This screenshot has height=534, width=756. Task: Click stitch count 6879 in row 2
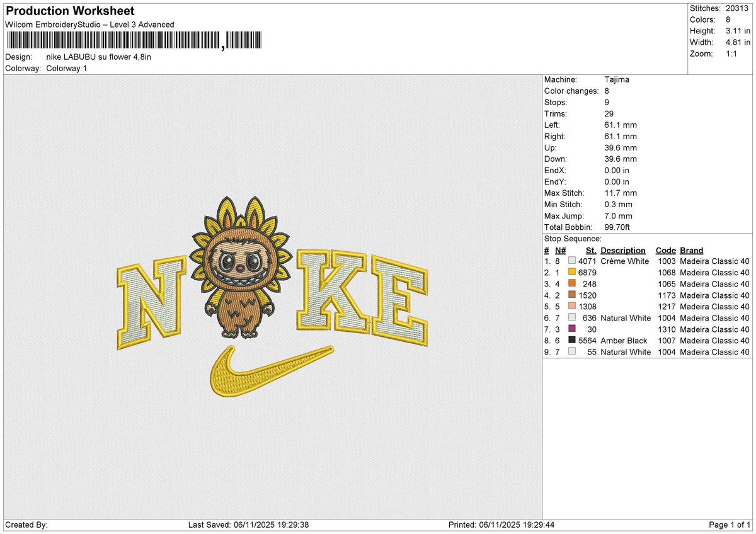pos(587,272)
